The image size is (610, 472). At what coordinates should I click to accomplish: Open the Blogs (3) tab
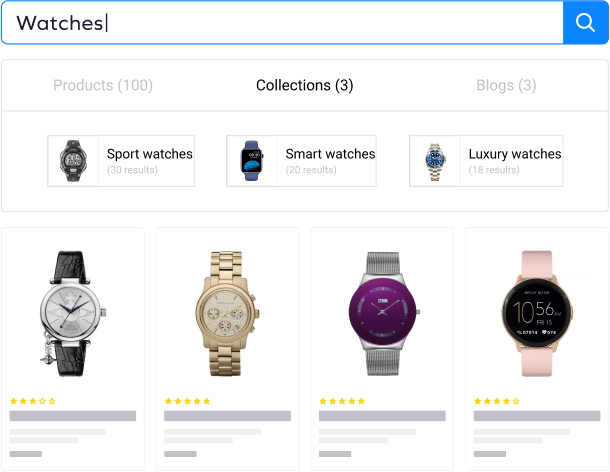(x=507, y=85)
